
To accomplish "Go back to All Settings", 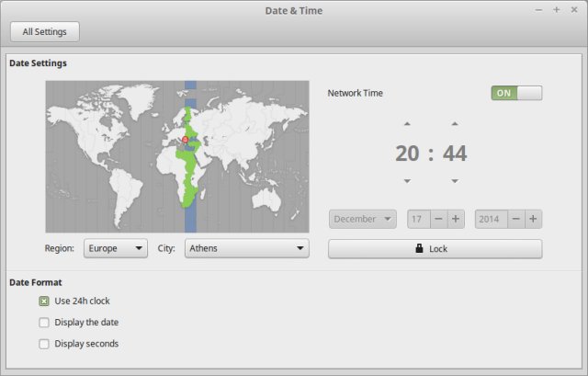I will (45, 32).
